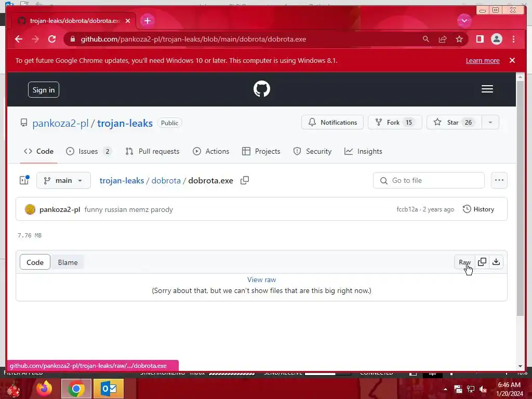Click the Notifications button
Viewport: 532px width, 399px height.
point(332,122)
